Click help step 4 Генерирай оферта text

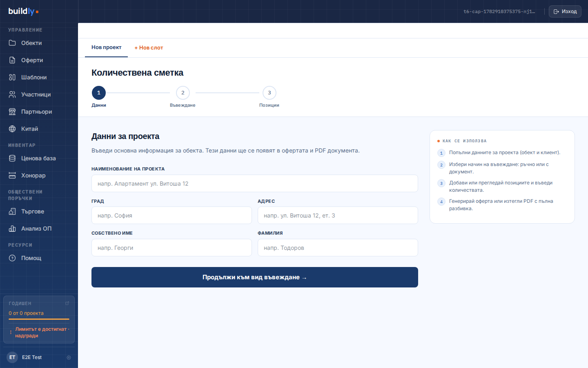pyautogui.click(x=501, y=205)
